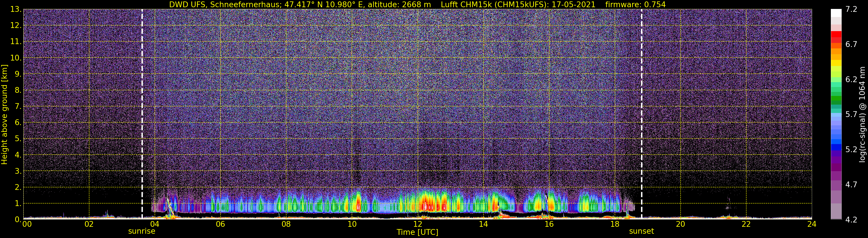The image size is (868, 238).
Task: Click the height axis tick '9.'
Action: 18,74
